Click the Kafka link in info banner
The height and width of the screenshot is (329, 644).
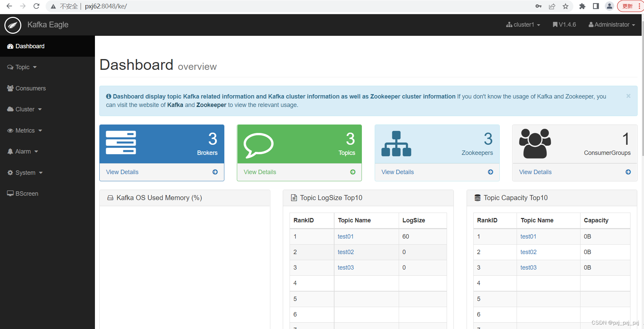pyautogui.click(x=175, y=105)
